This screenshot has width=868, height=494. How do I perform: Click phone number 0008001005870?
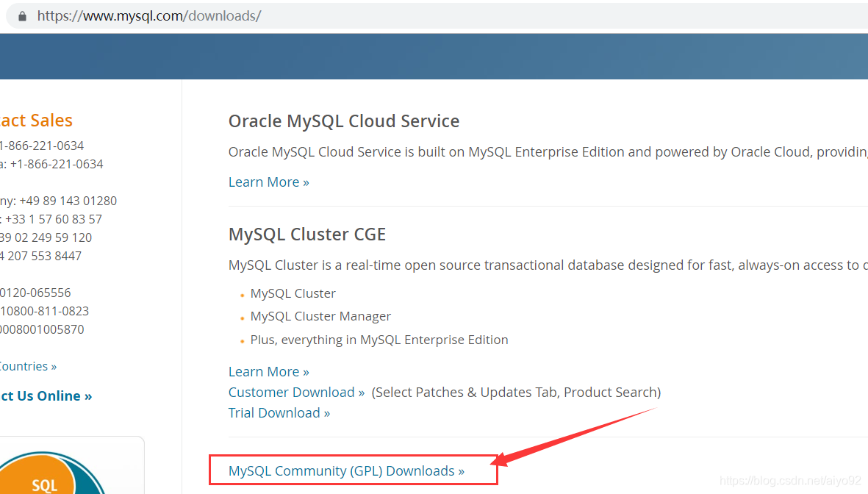pos(42,329)
